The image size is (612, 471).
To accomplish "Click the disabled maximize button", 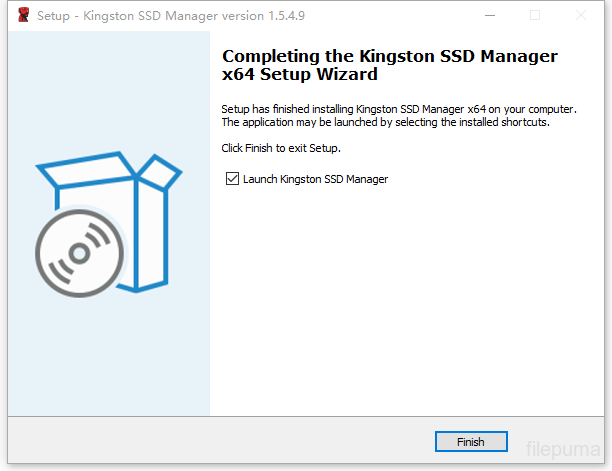I will pos(534,15).
